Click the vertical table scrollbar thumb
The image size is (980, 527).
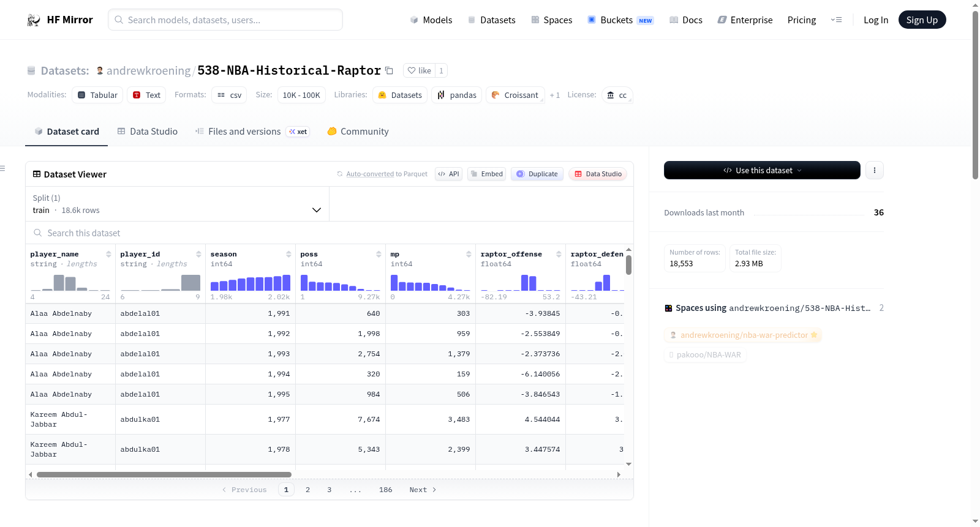(628, 264)
